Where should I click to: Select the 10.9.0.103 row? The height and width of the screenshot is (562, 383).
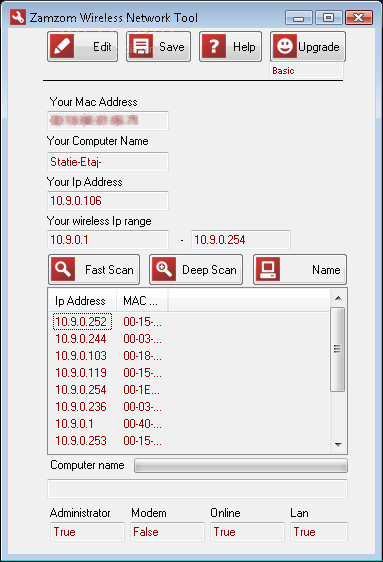[81, 356]
